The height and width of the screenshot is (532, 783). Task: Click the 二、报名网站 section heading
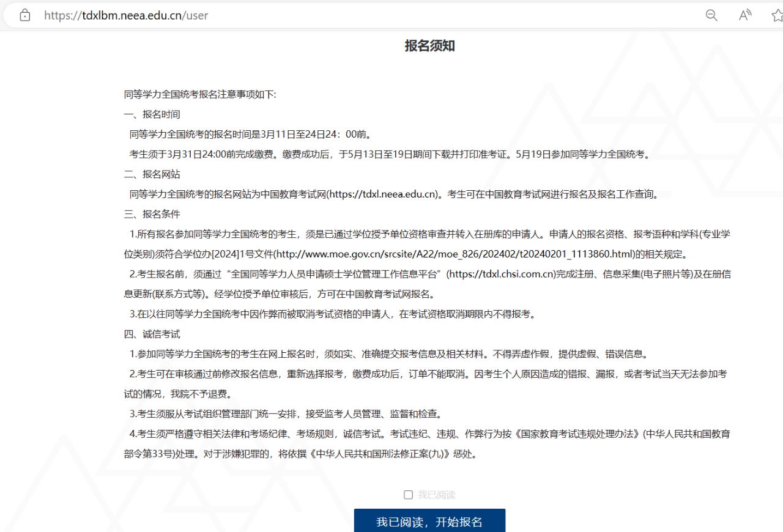pos(152,174)
